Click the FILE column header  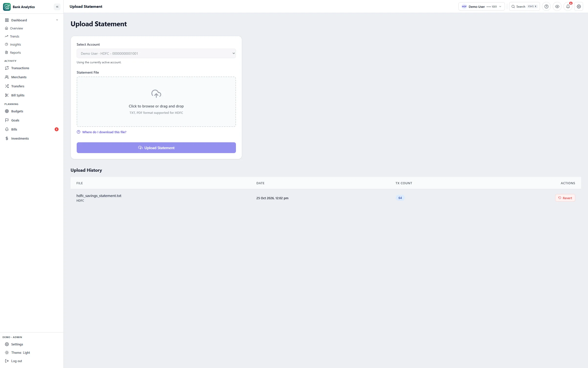pyautogui.click(x=80, y=183)
